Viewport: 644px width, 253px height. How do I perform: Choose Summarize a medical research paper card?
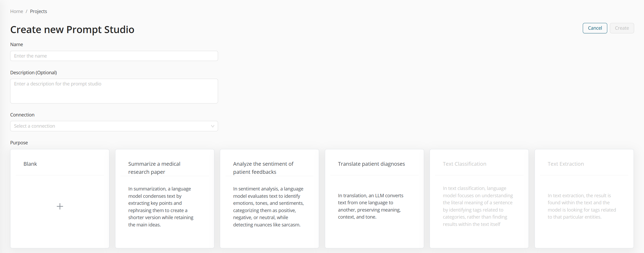(165, 199)
